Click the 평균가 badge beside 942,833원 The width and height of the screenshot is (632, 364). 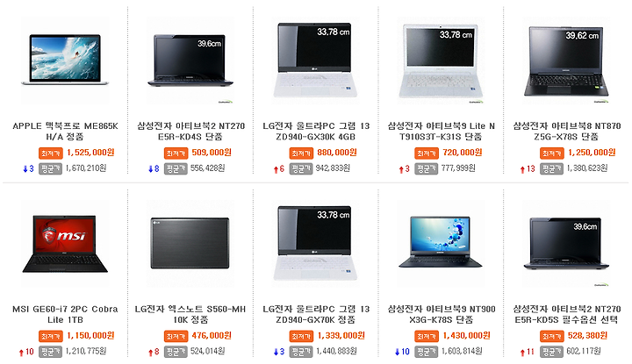coord(301,168)
